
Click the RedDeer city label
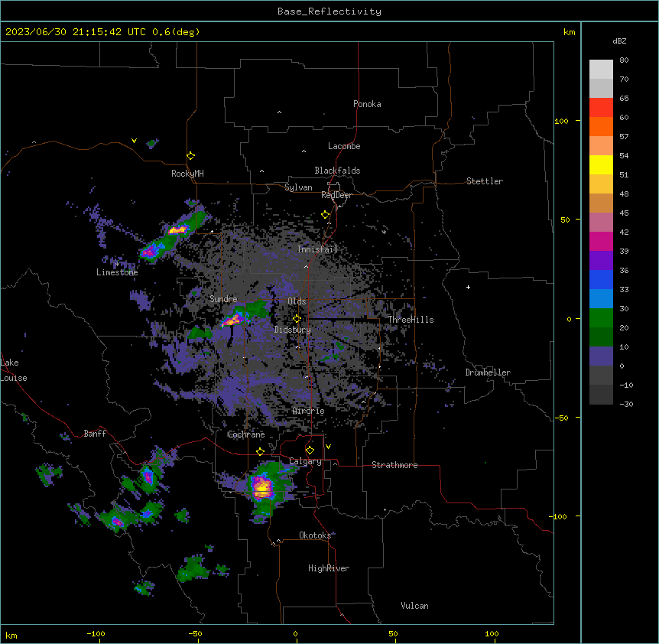click(x=336, y=195)
